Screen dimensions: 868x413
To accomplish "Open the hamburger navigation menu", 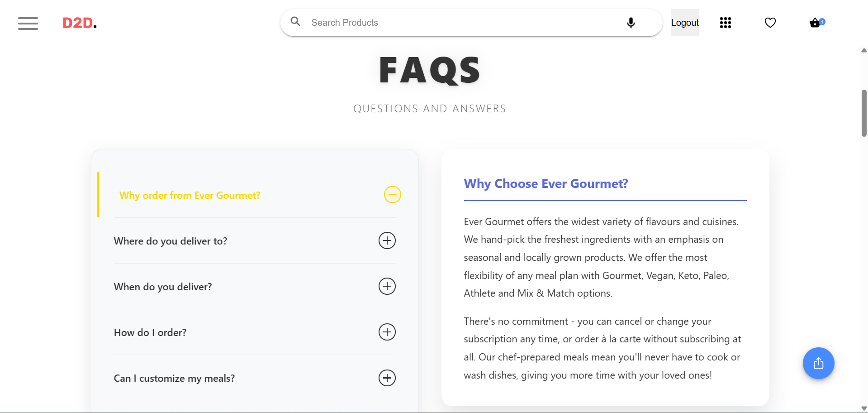I will click(x=28, y=23).
